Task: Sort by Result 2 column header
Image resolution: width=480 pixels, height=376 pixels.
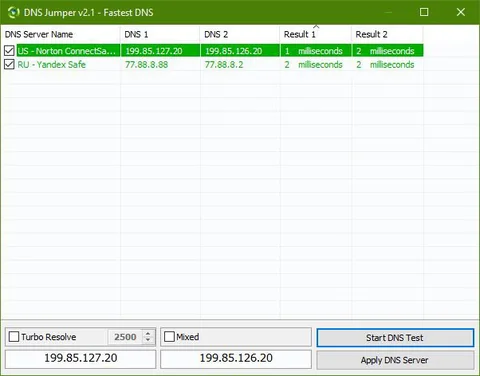Action: (x=387, y=34)
